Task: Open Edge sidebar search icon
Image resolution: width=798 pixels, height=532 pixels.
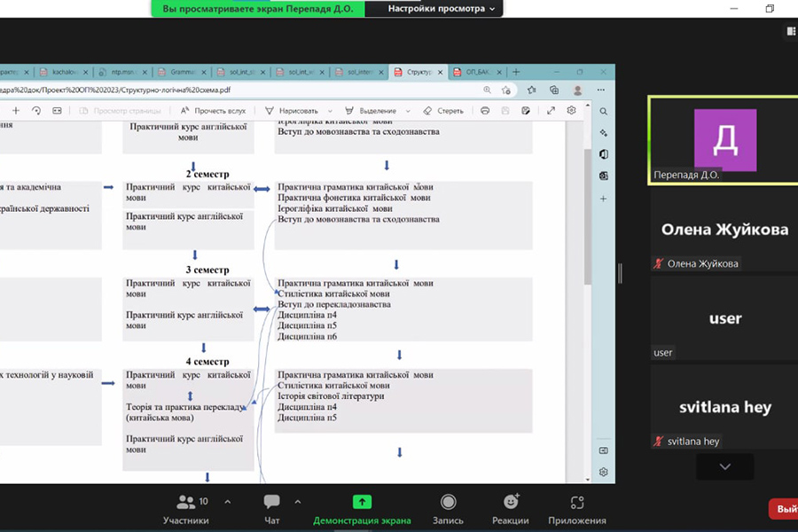Action: click(x=603, y=112)
